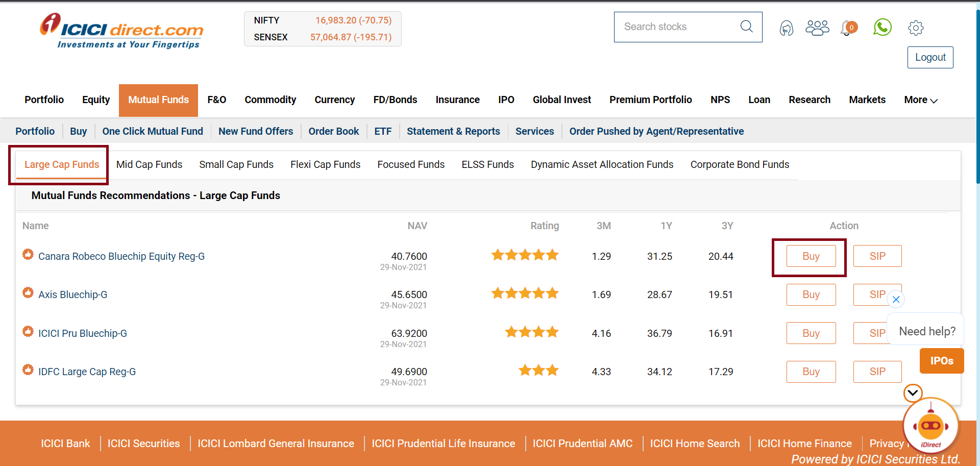Open the Premium Portfolio menu

[651, 100]
